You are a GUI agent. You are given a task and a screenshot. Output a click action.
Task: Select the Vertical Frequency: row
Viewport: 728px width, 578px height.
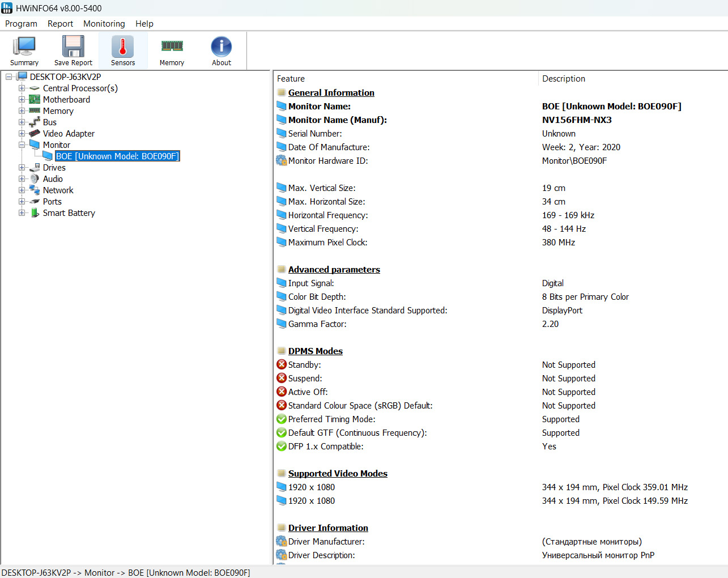[x=501, y=228]
